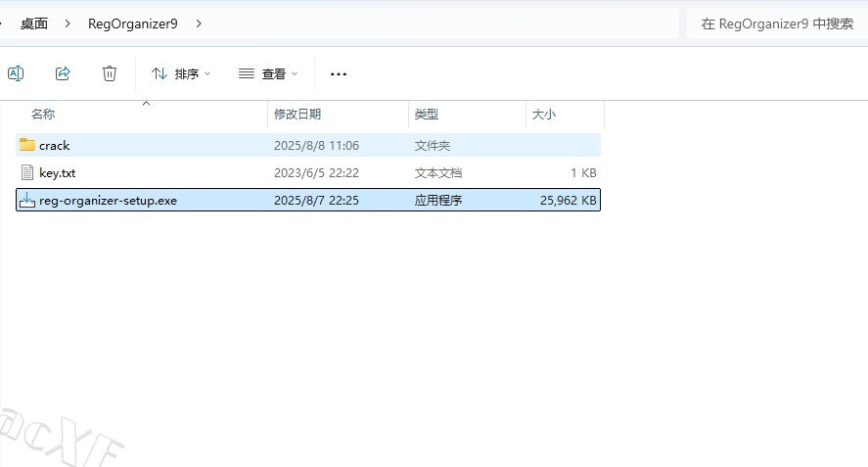Expand chevron between 桌面 and RegOrganizer9
The image size is (868, 467).
[x=68, y=23]
